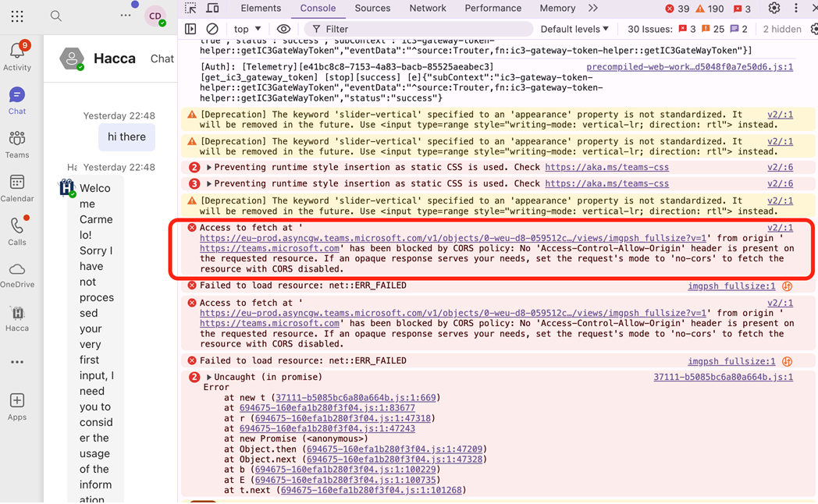This screenshot has height=504, width=818.
Task: Show more DevTools tabs chevron
Action: pyautogui.click(x=592, y=9)
